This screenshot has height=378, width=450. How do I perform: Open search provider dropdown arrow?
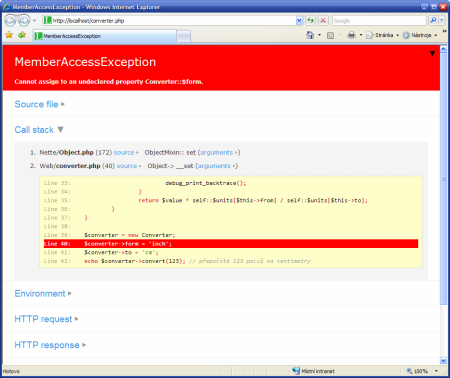point(442,21)
